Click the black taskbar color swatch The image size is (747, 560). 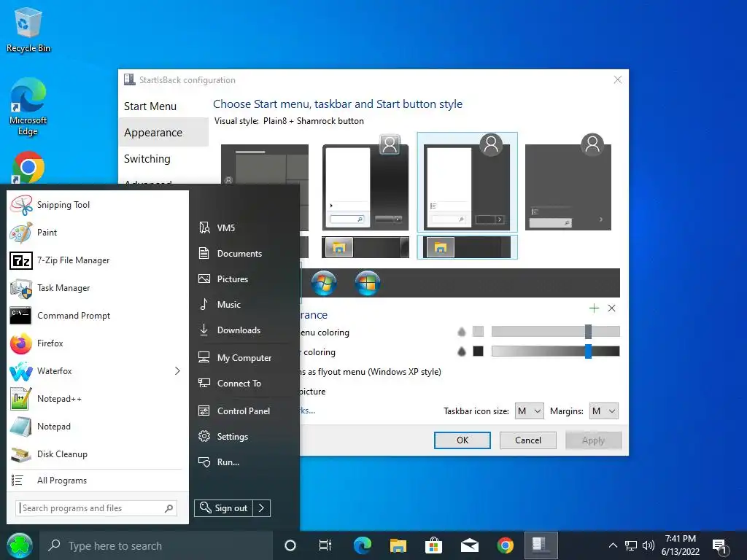coord(479,351)
